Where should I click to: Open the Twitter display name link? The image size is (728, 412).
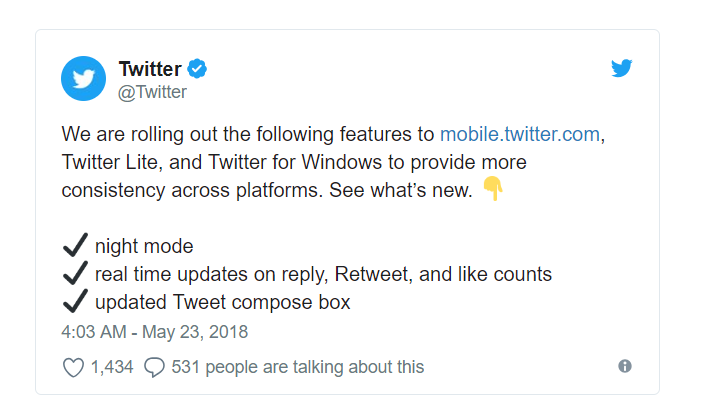[150, 69]
